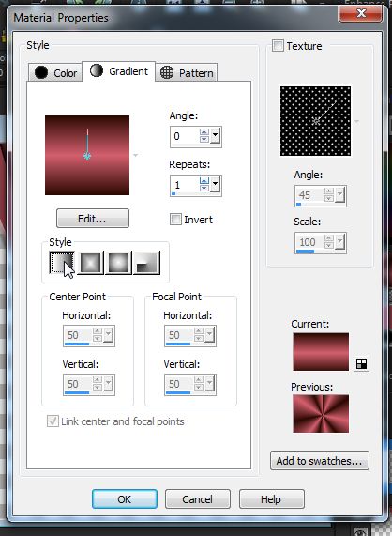Toggle Link center and focal points checkbox
Screen dimensions: 392x536
click(53, 421)
